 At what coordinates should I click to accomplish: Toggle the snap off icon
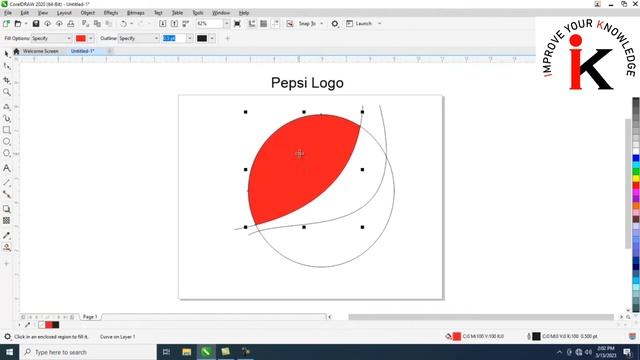pos(290,24)
